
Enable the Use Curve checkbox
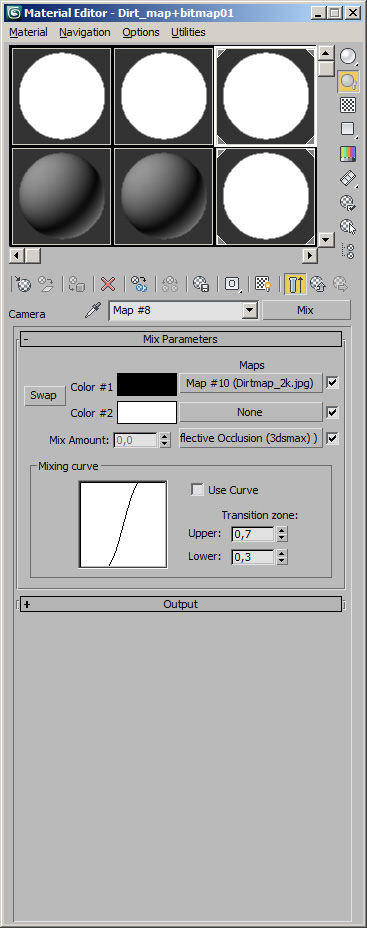coord(197,490)
